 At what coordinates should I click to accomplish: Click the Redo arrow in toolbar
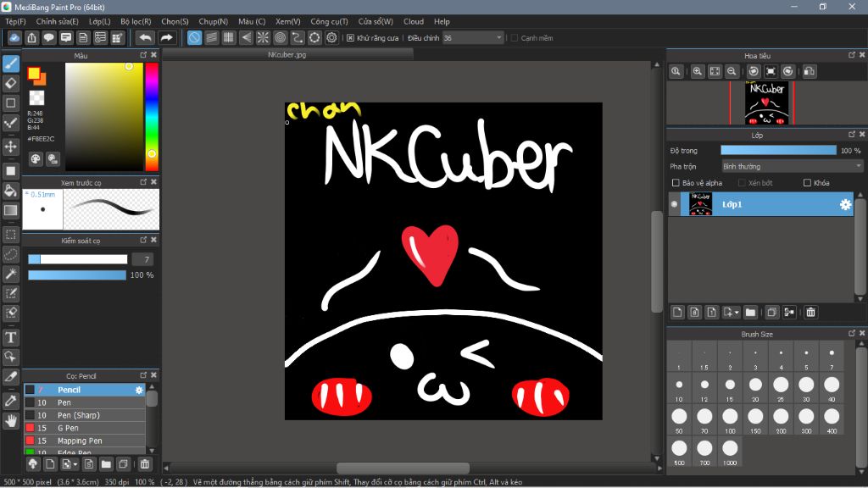coord(166,37)
